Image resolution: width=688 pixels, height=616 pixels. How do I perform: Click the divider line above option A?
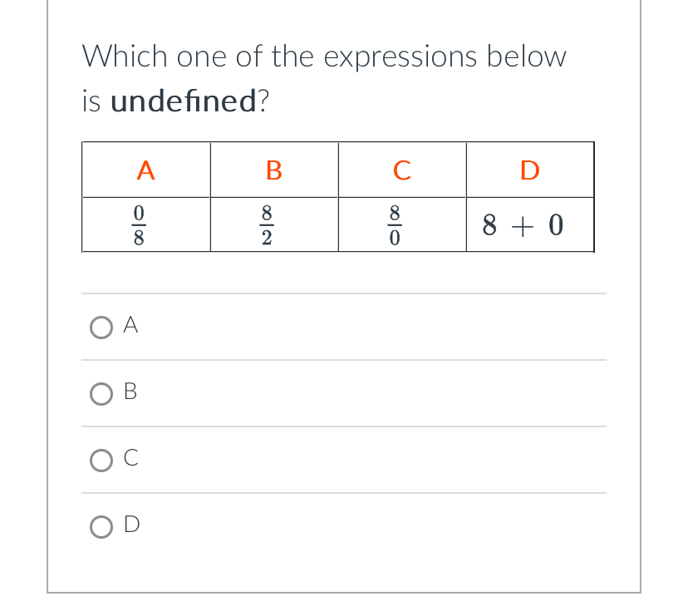click(343, 293)
